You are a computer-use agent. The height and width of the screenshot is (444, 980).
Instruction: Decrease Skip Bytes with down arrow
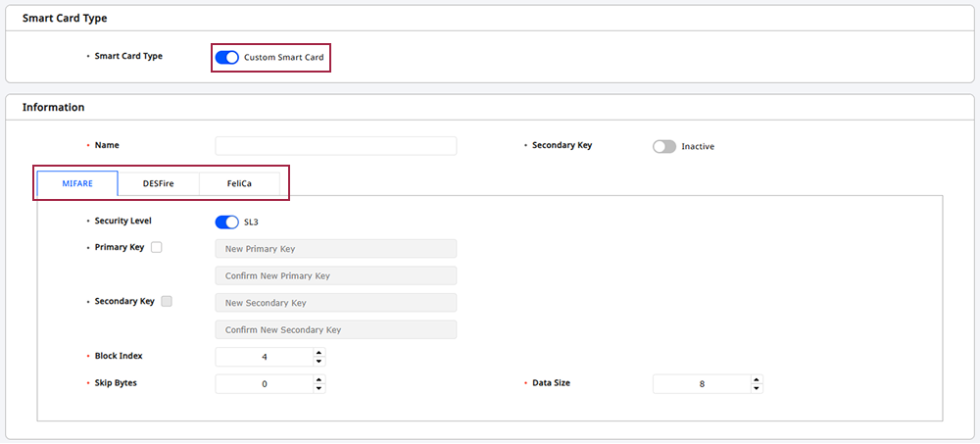click(318, 388)
